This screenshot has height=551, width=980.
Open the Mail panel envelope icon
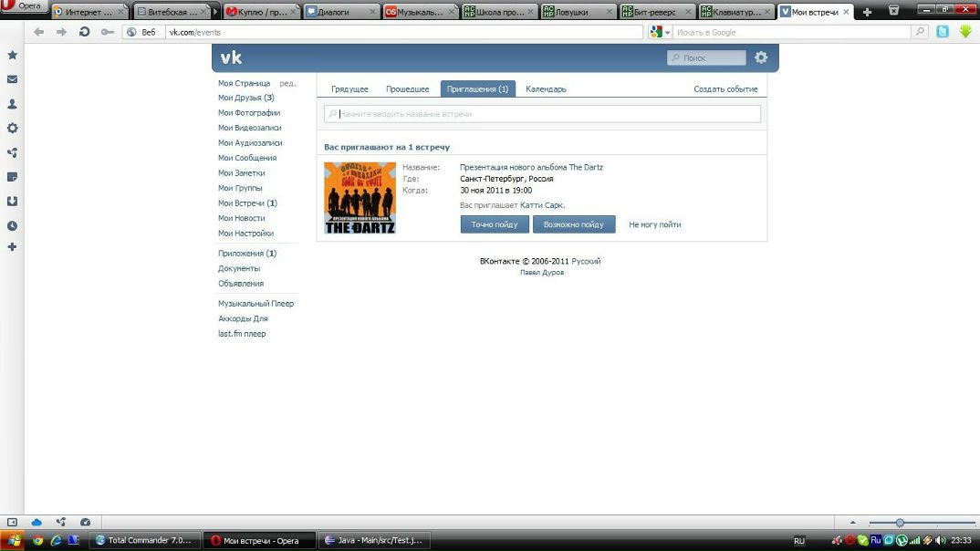click(12, 79)
